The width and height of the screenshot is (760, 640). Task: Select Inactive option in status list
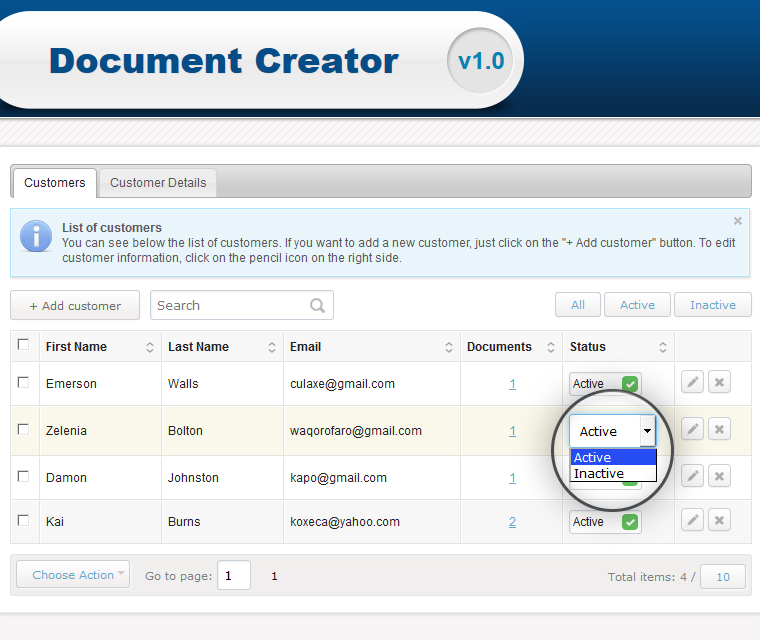614,473
